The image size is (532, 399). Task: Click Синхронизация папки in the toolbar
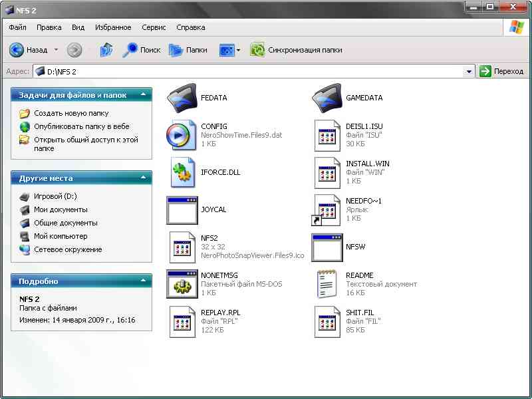pyautogui.click(x=296, y=50)
